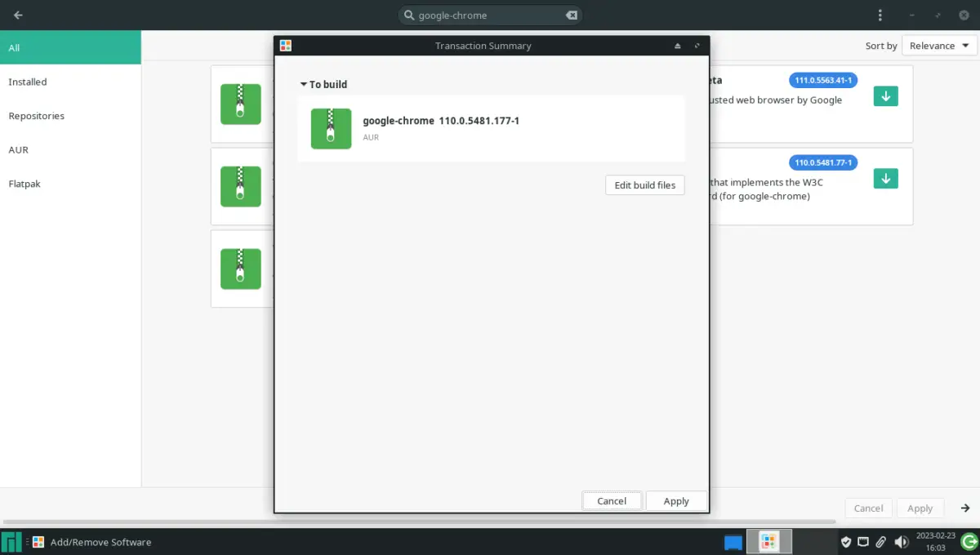Click the install arrow for version 111.0.5563.41-1
This screenshot has height=555, width=980.
(885, 95)
